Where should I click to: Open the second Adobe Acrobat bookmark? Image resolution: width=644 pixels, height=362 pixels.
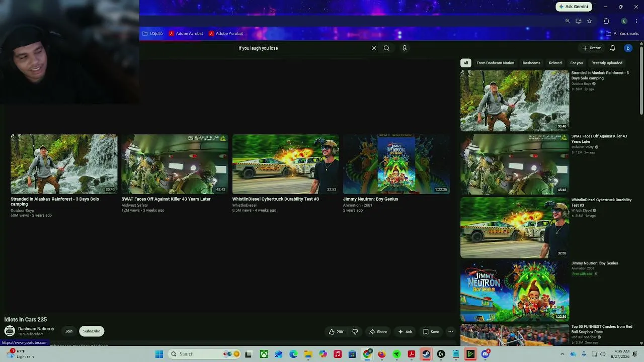(226, 34)
